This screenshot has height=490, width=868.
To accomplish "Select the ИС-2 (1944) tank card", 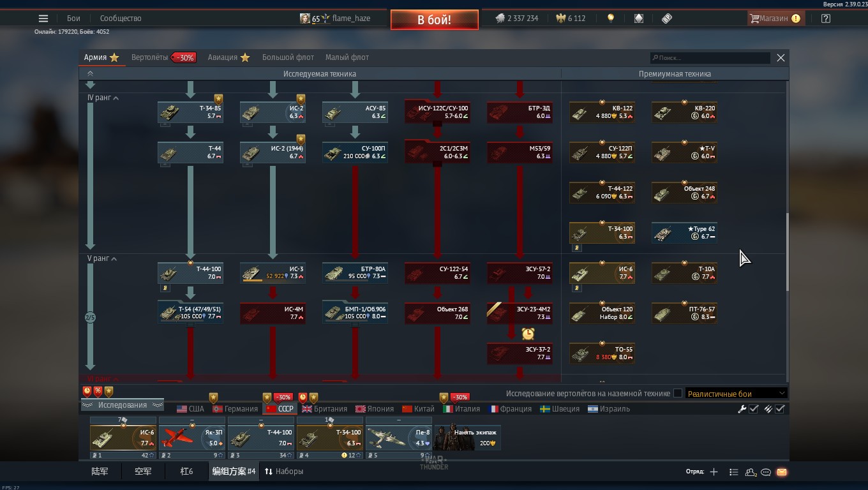I will [x=273, y=152].
